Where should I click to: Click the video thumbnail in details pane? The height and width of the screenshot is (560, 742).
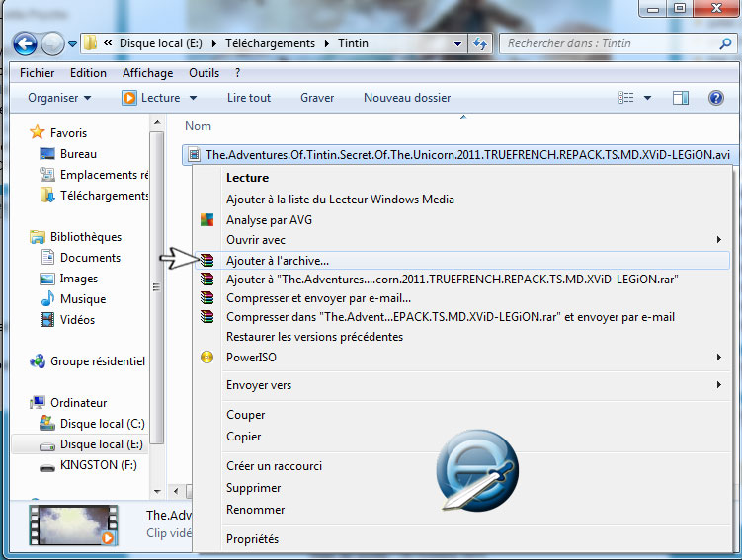click(x=73, y=525)
